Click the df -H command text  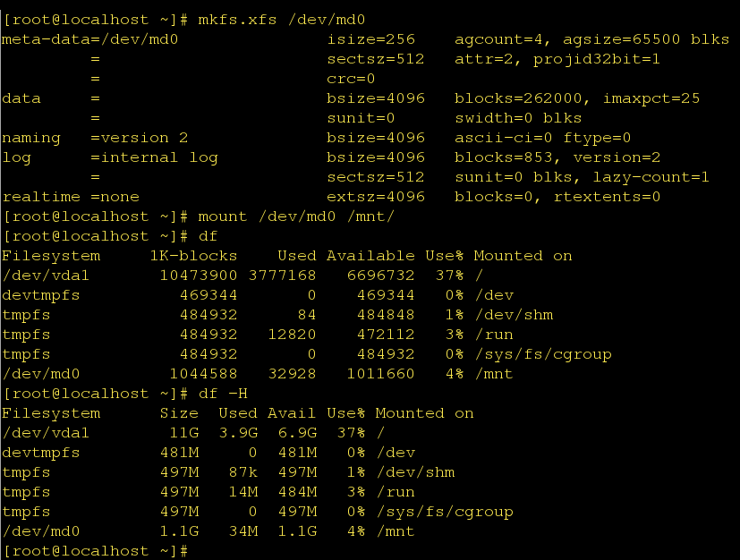[222, 394]
